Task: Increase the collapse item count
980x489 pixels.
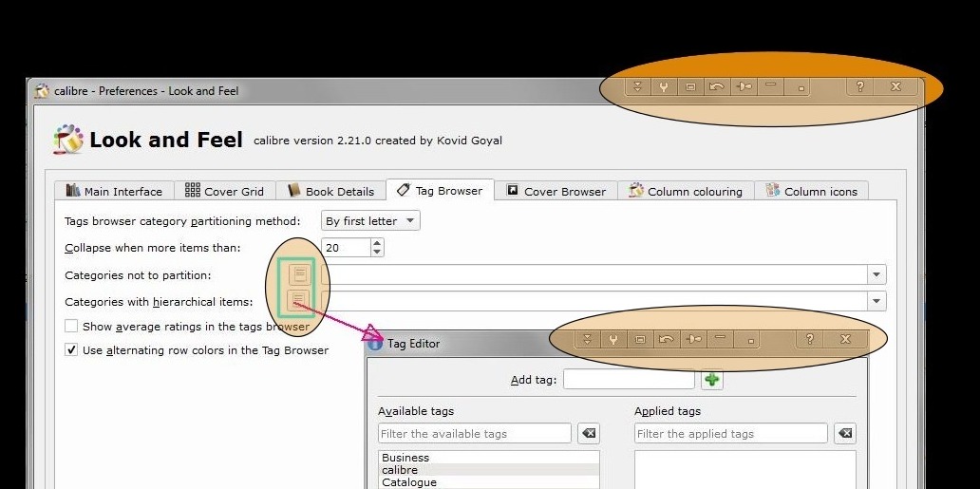Action: click(x=377, y=243)
